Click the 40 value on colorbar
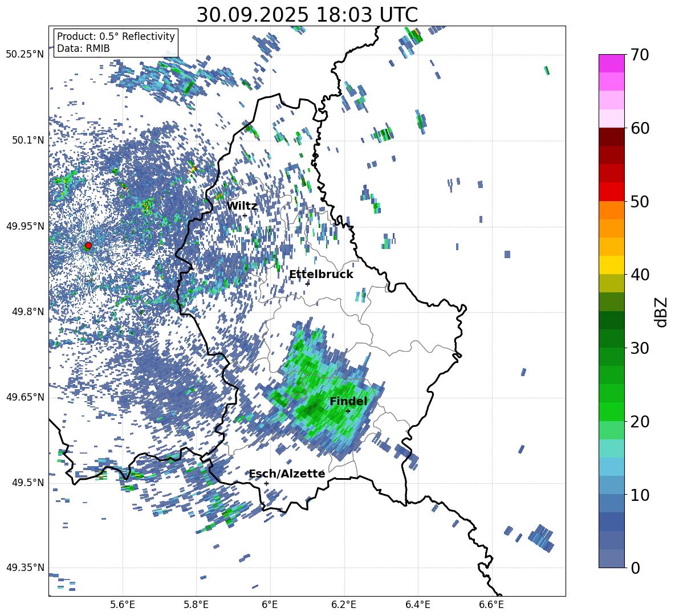Image resolution: width=675 pixels, height=616 pixels. tap(640, 275)
